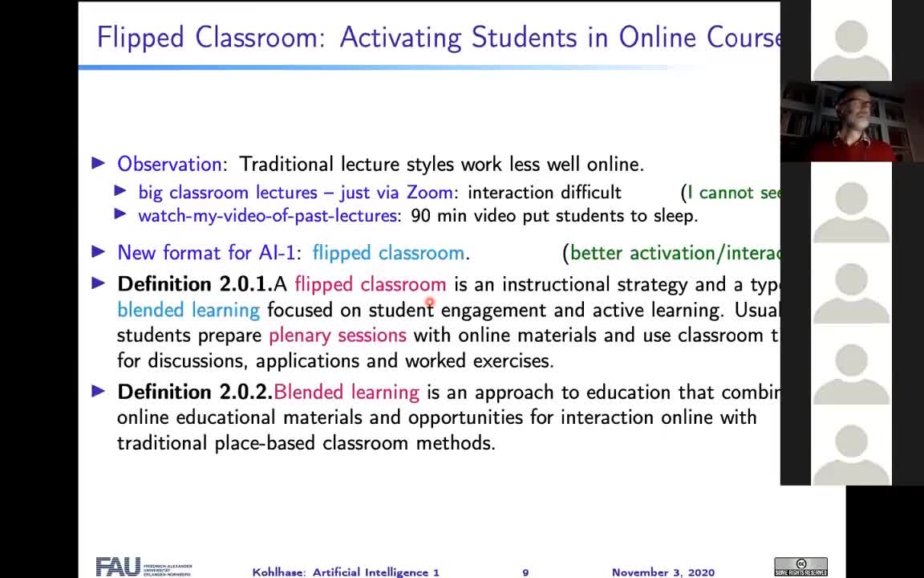Screen dimensions: 924x578
Task: Click the blue 'flipped classroom' link after AI-1
Action: [388, 253]
